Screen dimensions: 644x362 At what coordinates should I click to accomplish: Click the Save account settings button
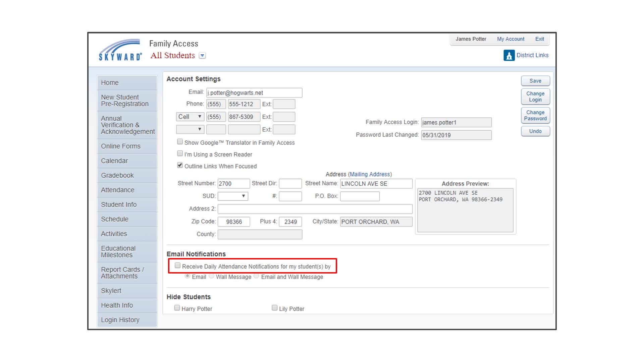[535, 80]
